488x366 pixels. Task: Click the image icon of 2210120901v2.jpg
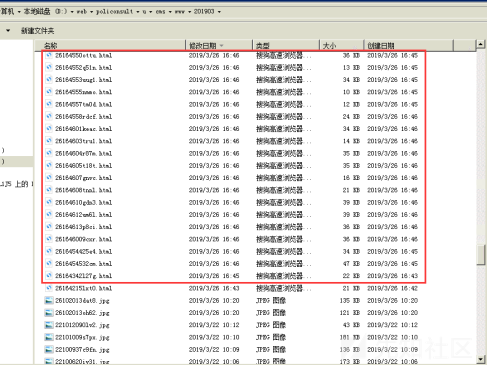[49, 325]
